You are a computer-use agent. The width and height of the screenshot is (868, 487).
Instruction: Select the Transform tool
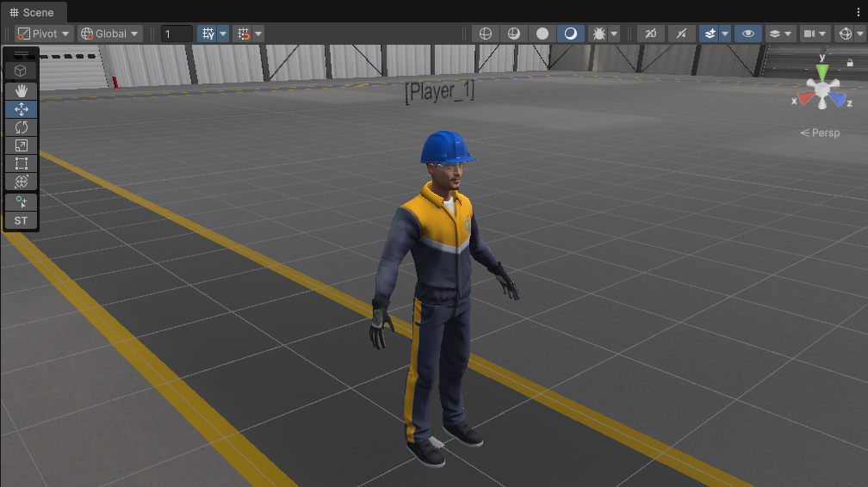[22, 182]
